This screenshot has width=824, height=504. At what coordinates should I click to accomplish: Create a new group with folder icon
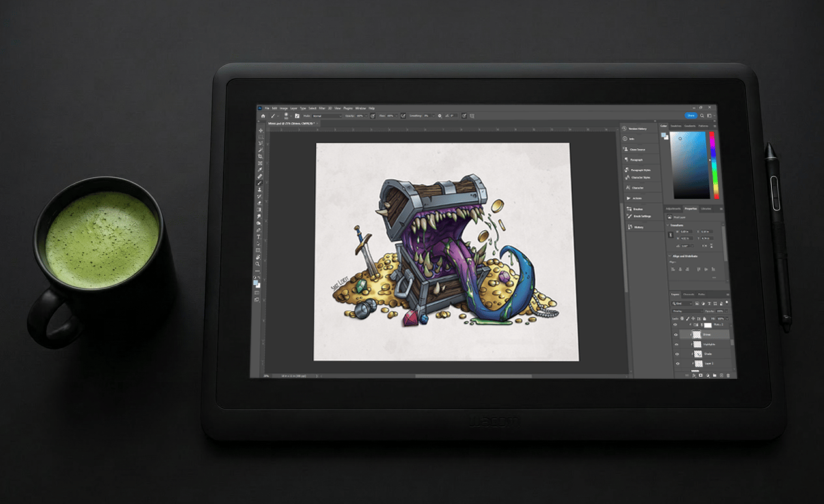(714, 375)
